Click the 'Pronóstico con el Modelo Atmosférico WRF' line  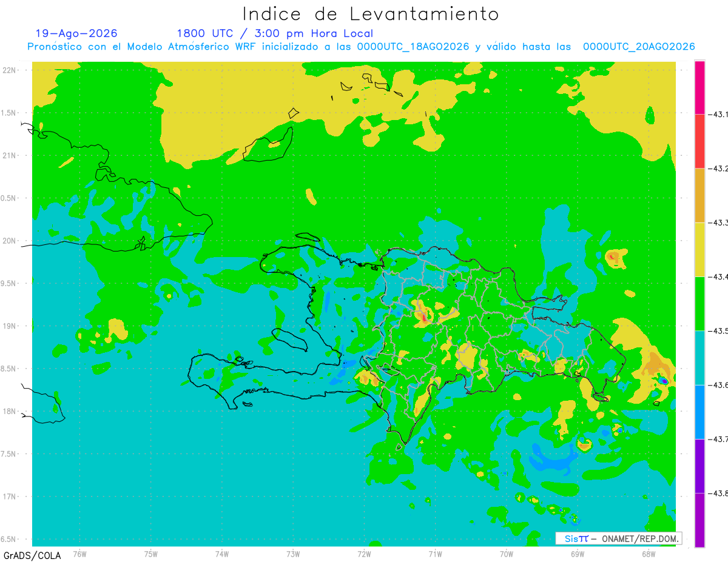coord(361,47)
